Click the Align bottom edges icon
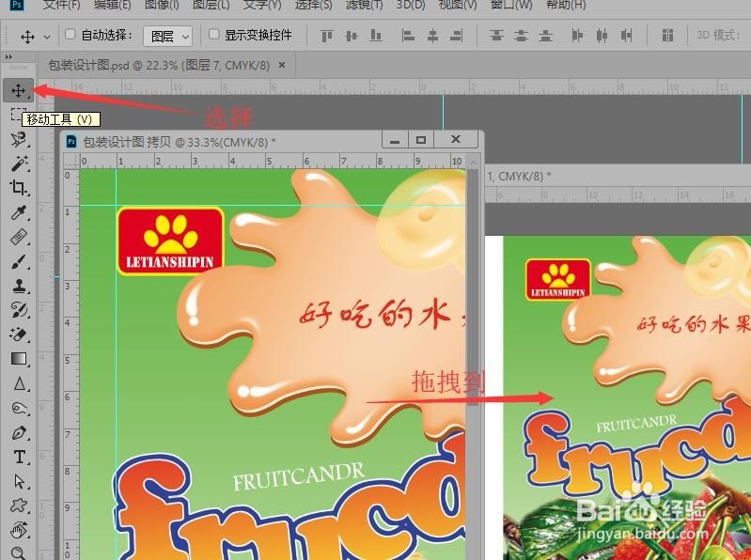 pos(376,36)
